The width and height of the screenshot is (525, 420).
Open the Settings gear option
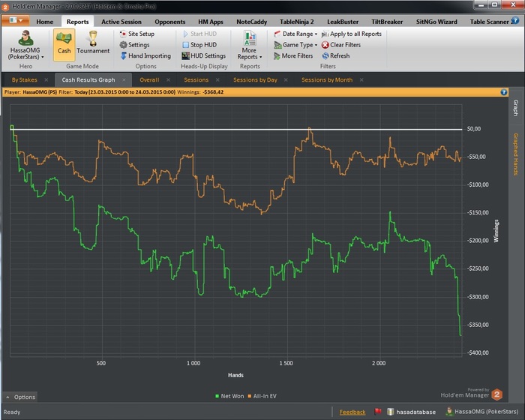(134, 45)
